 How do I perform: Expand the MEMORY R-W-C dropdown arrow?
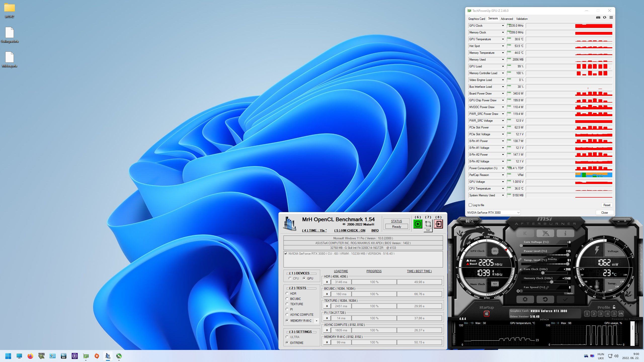click(316, 321)
